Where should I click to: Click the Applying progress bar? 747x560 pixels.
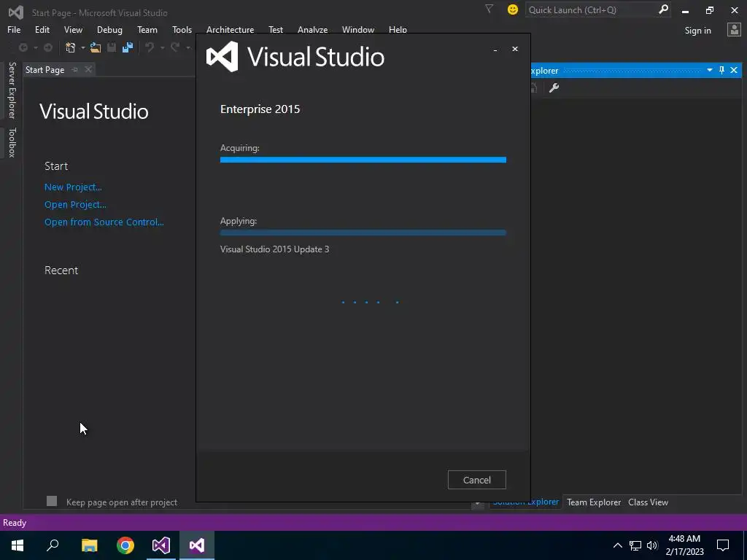pyautogui.click(x=363, y=233)
